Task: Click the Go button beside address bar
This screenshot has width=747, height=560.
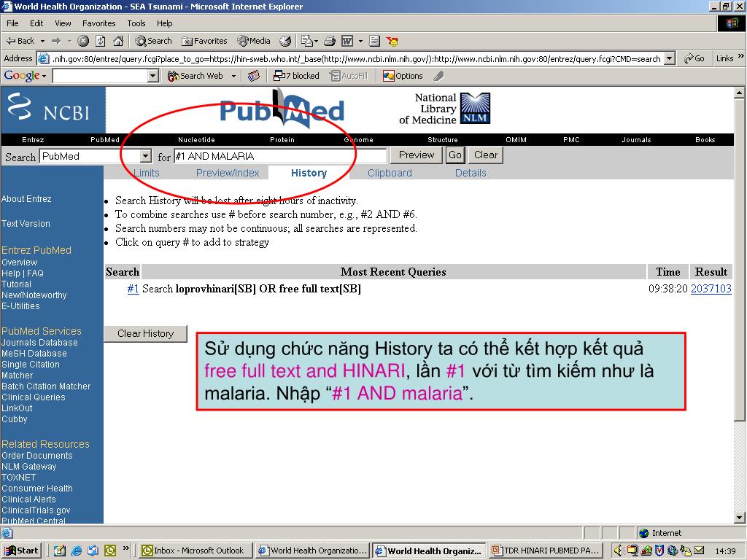Action: pos(694,58)
